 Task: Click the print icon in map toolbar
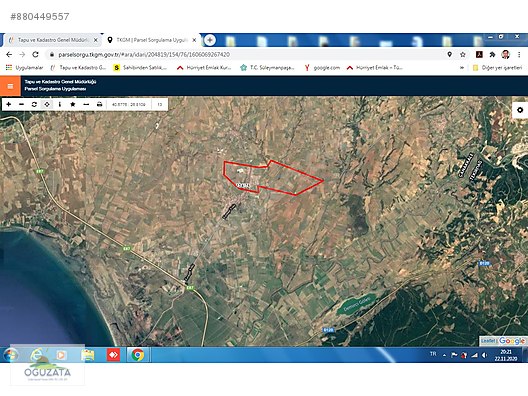(99, 104)
